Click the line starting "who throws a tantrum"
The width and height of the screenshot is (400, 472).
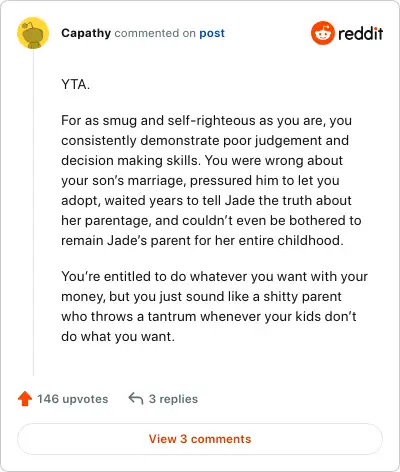pyautogui.click(x=209, y=316)
